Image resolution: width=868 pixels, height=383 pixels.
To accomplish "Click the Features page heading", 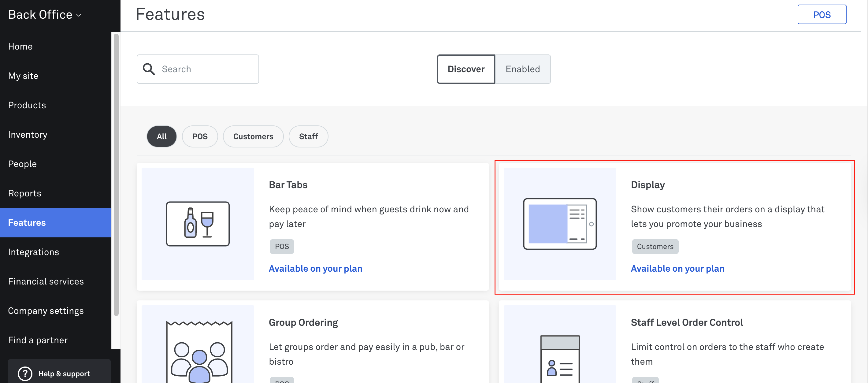I will (170, 14).
